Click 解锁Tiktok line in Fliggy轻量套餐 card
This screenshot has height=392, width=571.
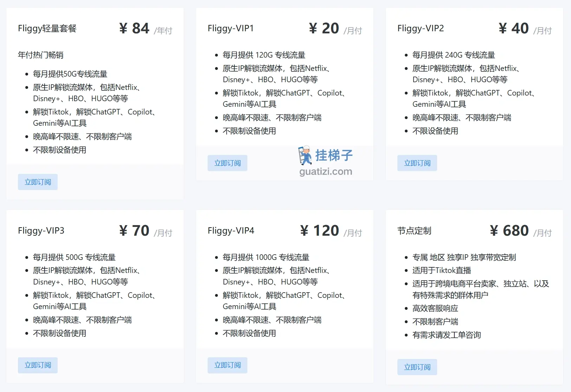(x=95, y=118)
